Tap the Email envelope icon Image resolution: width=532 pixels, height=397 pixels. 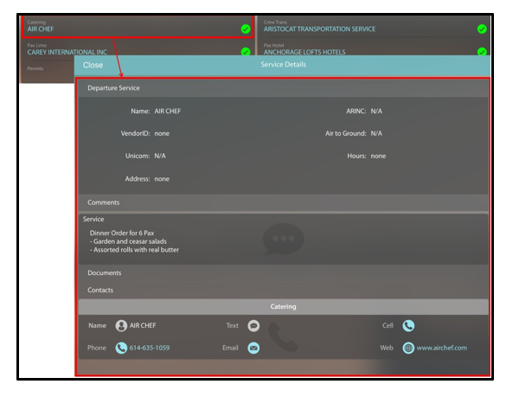click(253, 348)
